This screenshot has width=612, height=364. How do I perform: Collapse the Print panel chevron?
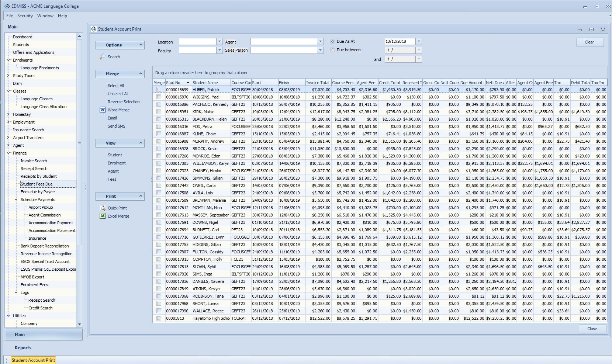point(141,196)
